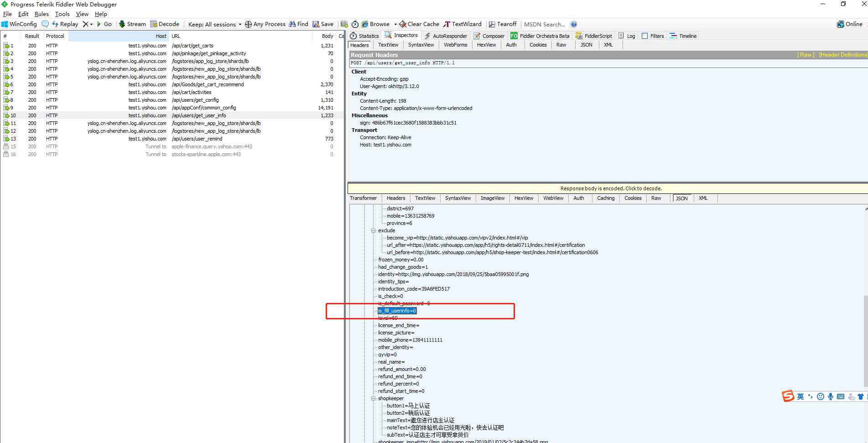Launch Browse in Internet Explorer
The width and height of the screenshot is (868, 443).
click(376, 24)
